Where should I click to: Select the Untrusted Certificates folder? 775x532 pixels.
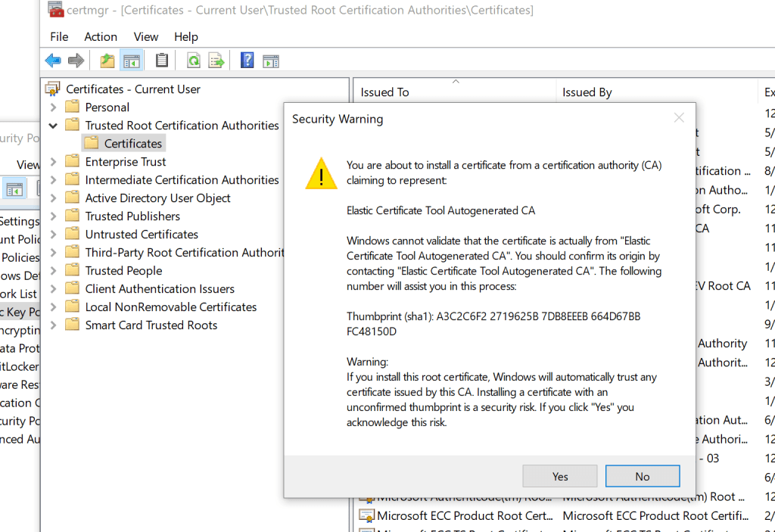click(x=142, y=235)
